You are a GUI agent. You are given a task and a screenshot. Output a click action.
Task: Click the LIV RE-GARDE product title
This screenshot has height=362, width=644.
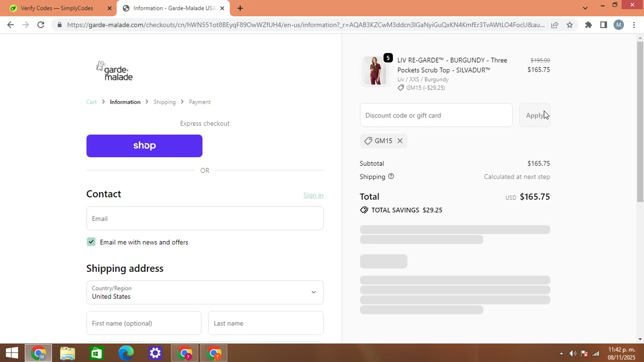pyautogui.click(x=452, y=65)
